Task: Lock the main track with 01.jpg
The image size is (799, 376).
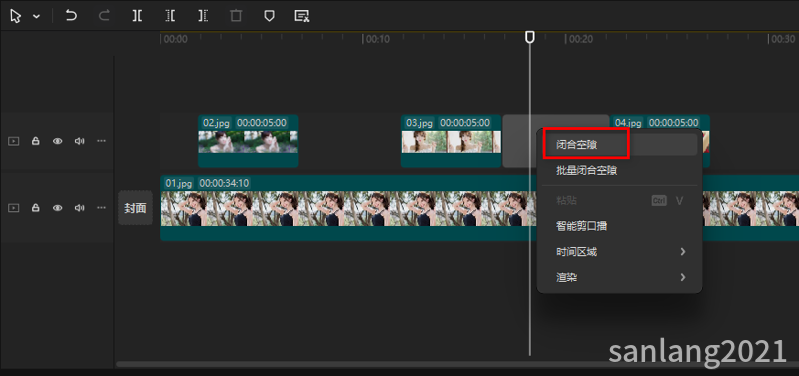Action: [x=36, y=208]
